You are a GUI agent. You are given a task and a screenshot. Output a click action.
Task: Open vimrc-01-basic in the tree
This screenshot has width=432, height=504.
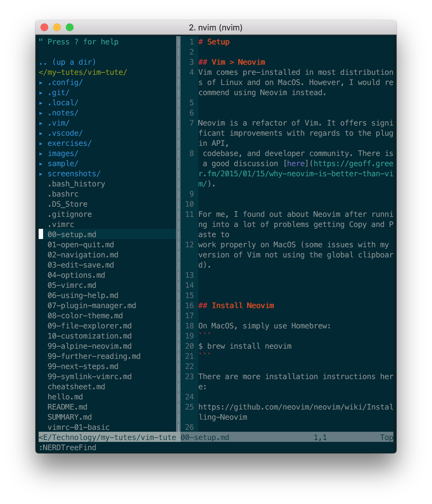tap(79, 427)
